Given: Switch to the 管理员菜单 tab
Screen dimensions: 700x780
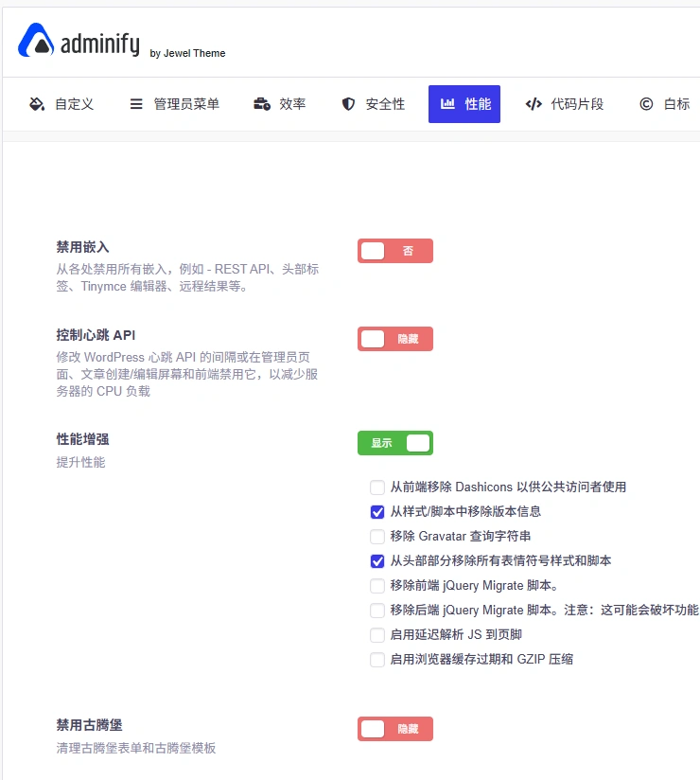Looking at the screenshot, I should [174, 104].
